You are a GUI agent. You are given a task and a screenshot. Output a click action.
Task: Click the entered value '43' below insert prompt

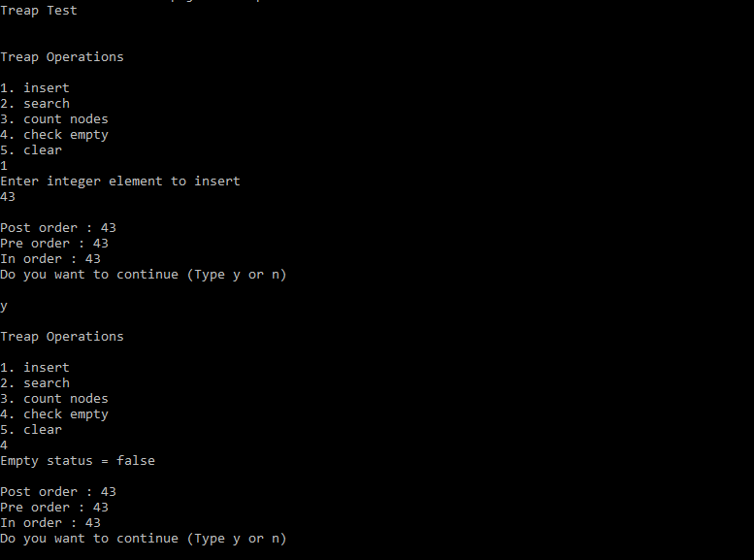pyautogui.click(x=8, y=197)
